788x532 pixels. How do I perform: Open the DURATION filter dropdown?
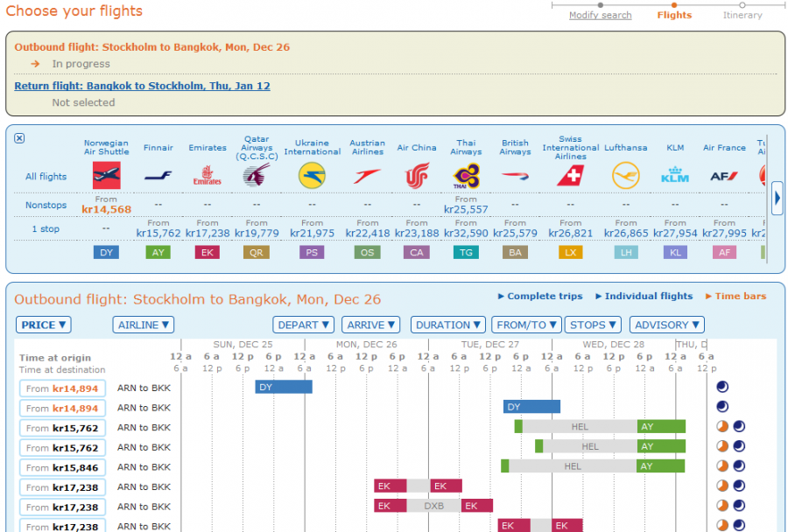click(447, 325)
